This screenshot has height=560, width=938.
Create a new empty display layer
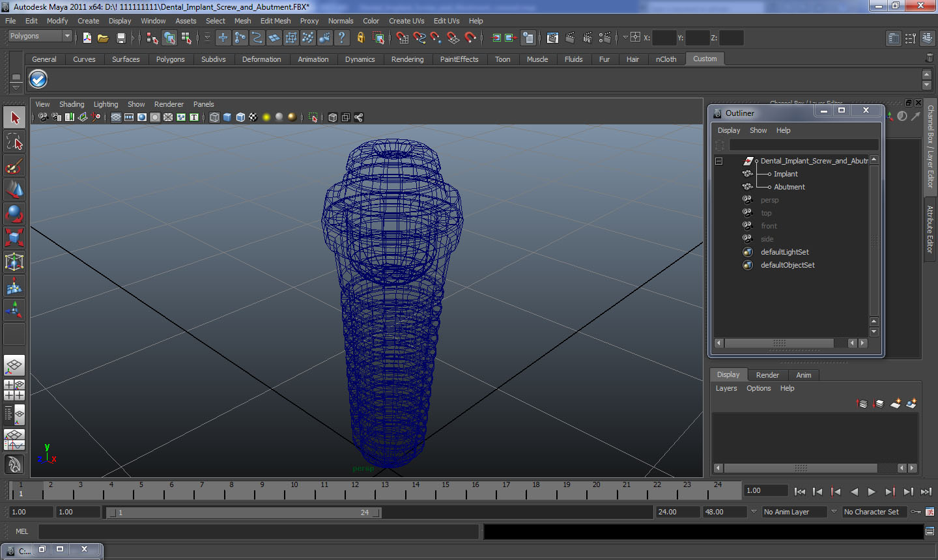point(895,404)
